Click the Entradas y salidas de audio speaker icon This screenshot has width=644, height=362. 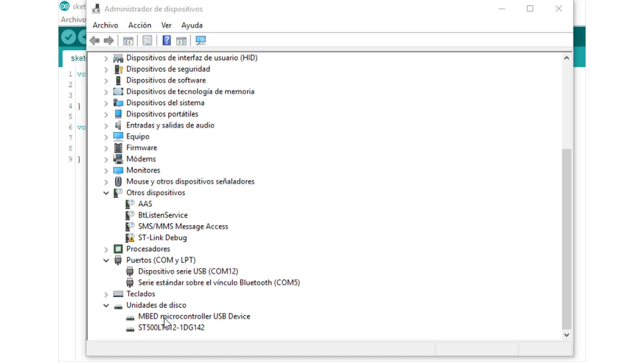pyautogui.click(x=118, y=125)
